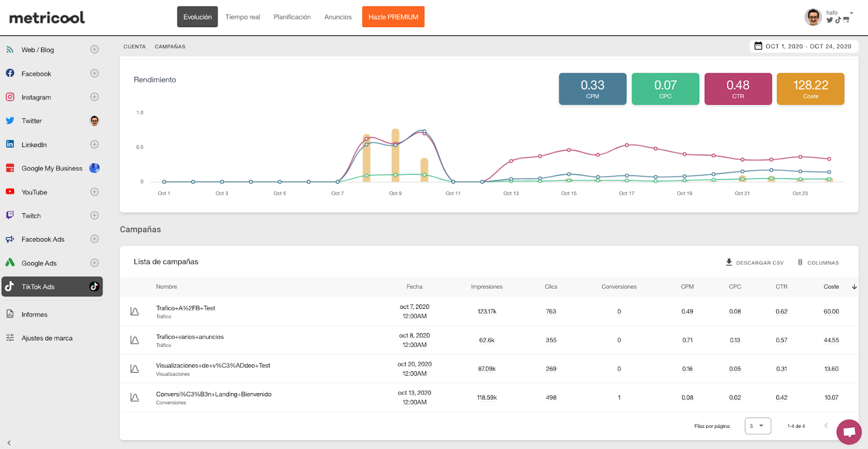Click the Twitter bird icon in sidebar
This screenshot has height=449, width=868.
pyautogui.click(x=10, y=121)
